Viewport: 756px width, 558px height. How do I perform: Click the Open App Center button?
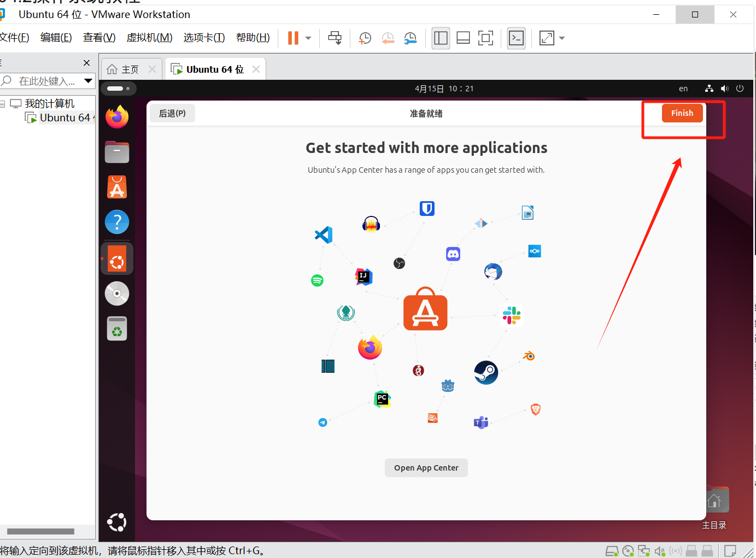point(426,468)
